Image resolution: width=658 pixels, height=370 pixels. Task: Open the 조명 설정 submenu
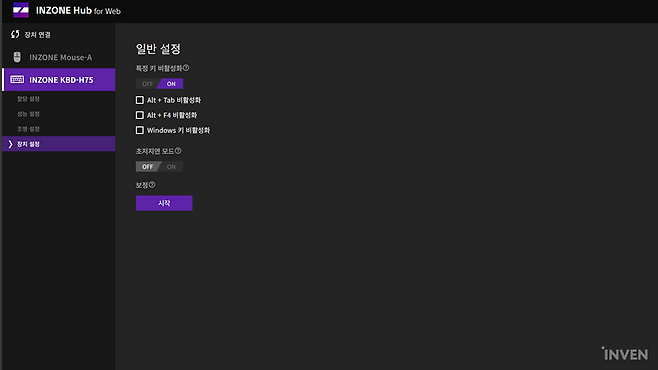(28, 129)
